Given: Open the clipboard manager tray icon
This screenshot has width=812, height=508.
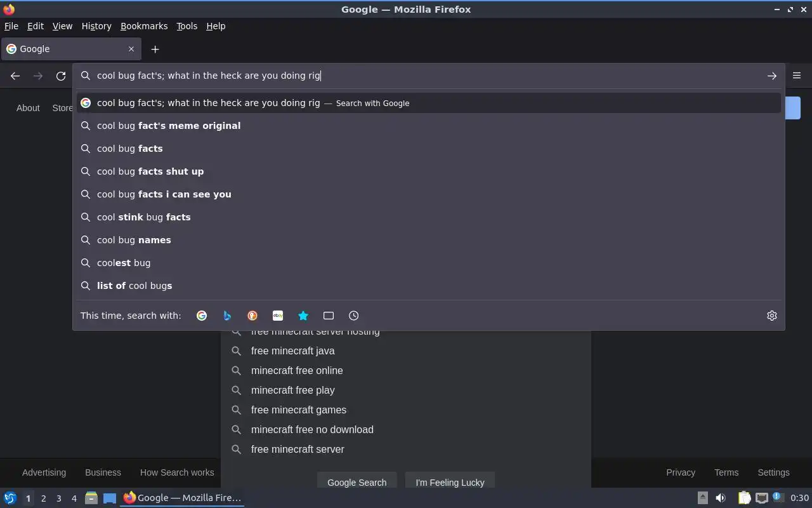Looking at the screenshot, I should 744,498.
